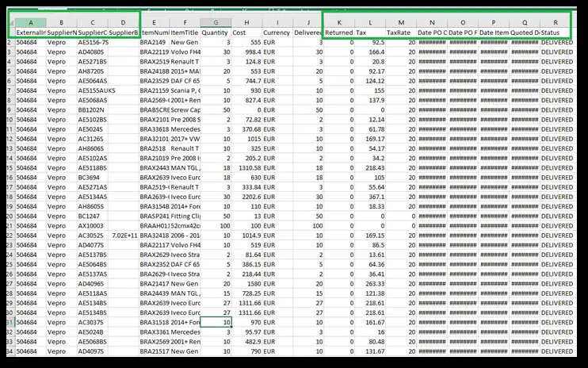Click the Screw Cap item title cell
This screenshot has height=368, width=588.
185,110
